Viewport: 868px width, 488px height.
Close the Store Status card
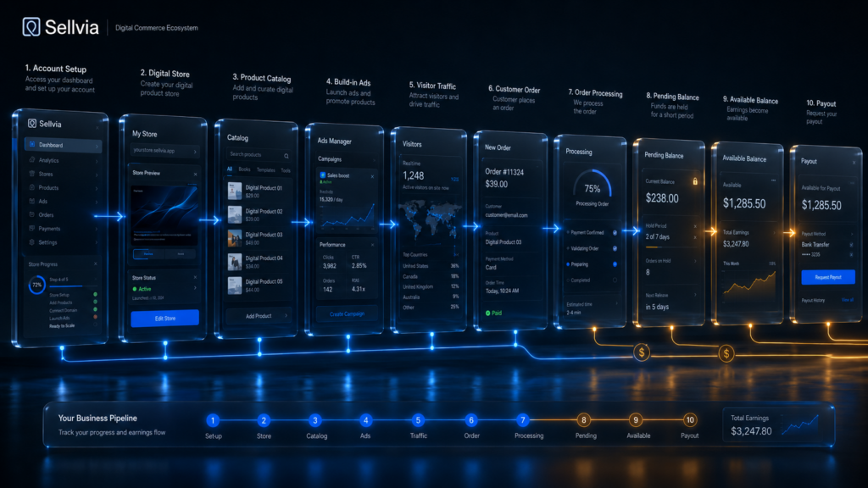(196, 278)
